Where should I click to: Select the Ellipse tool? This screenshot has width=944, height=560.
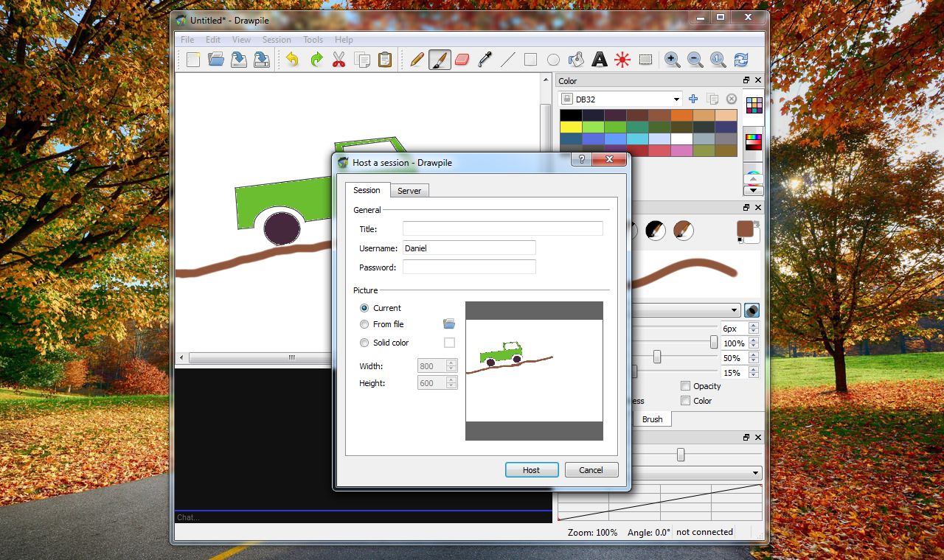tap(554, 60)
